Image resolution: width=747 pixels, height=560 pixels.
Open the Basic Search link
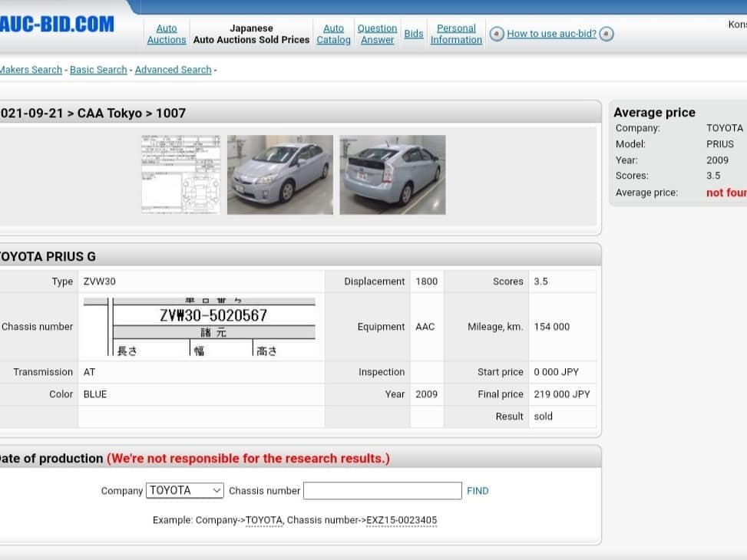[98, 70]
